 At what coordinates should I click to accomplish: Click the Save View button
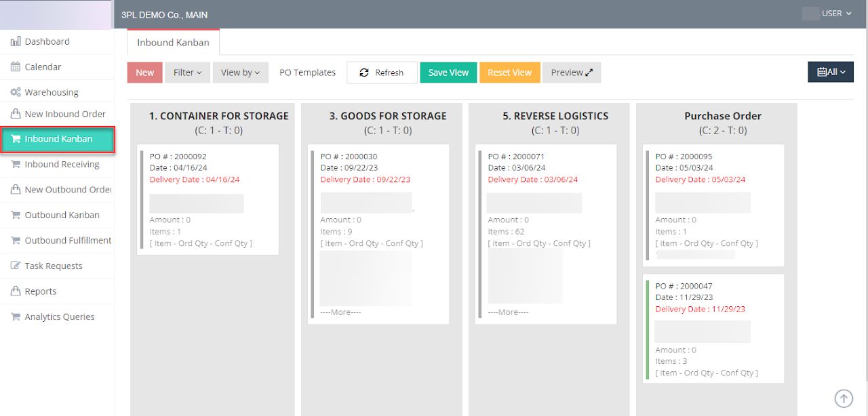448,72
